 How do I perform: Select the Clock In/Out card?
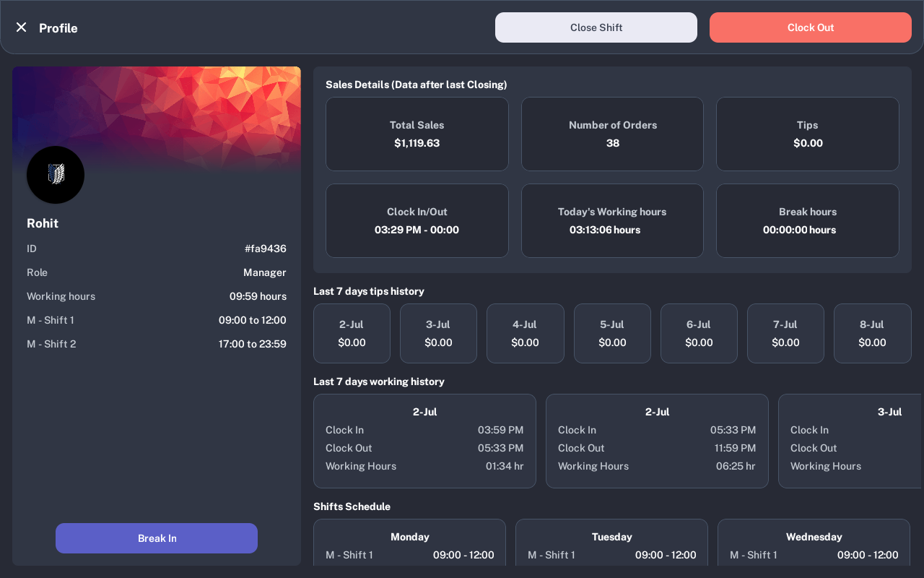coord(417,221)
